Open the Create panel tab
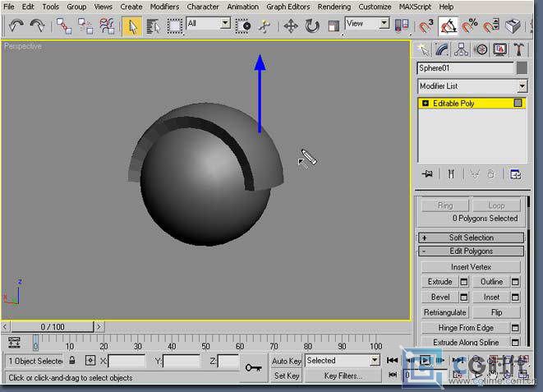 423,49
